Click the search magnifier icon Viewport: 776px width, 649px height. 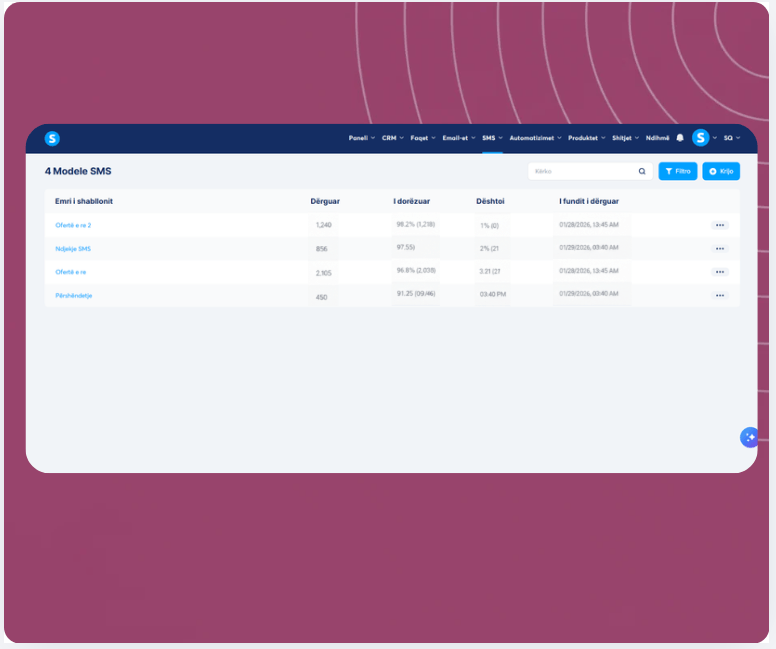(x=642, y=171)
